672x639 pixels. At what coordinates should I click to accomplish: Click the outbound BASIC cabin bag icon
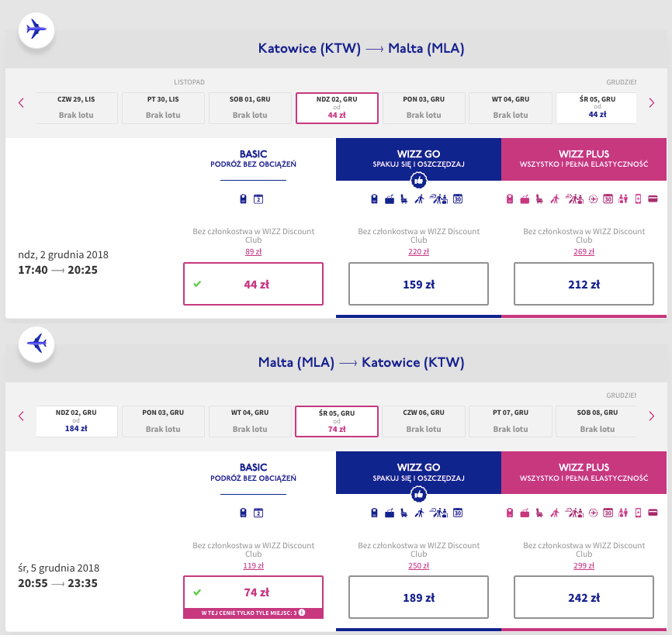click(243, 199)
